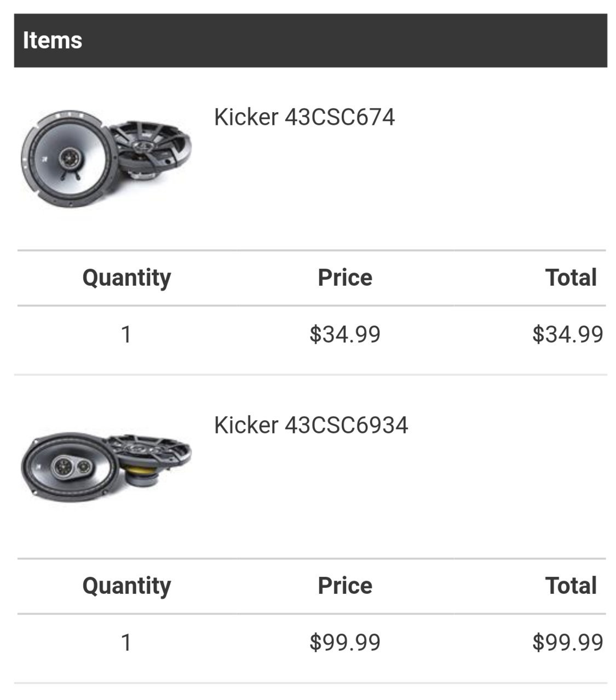The image size is (616, 700).
Task: Select quantity value 1 for Kicker 43CSC674
Action: point(126,334)
